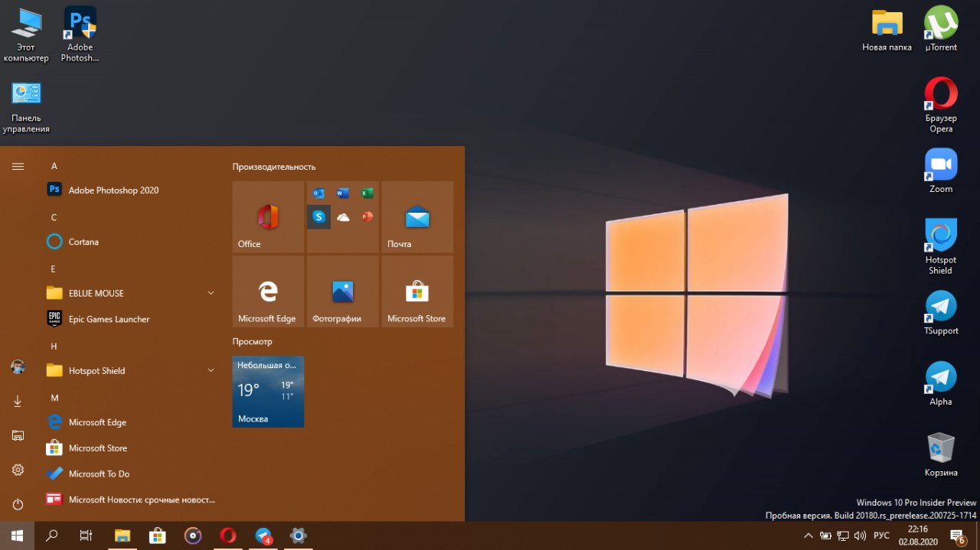Open the Microsoft Edge tile
This screenshot has height=550, width=980.
tap(268, 291)
